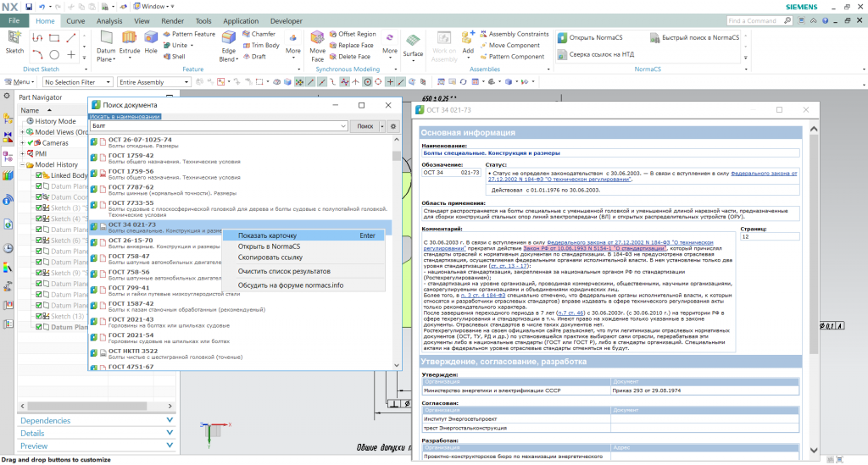Screen dimensions: 868x465
Task: Toggle the Sketch (6) checkbox
Action: click(x=39, y=241)
